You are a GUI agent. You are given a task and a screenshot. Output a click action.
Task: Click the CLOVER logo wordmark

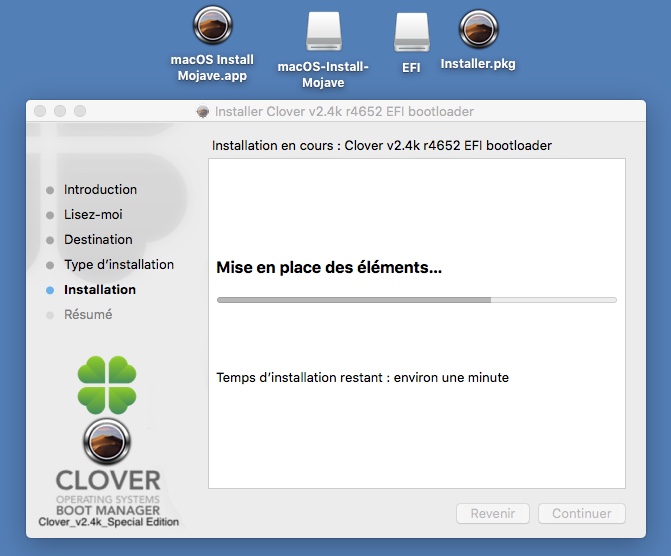point(108,481)
